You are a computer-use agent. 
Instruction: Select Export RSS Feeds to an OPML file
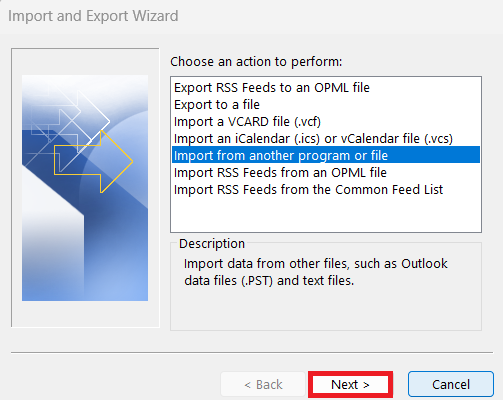coord(272,88)
